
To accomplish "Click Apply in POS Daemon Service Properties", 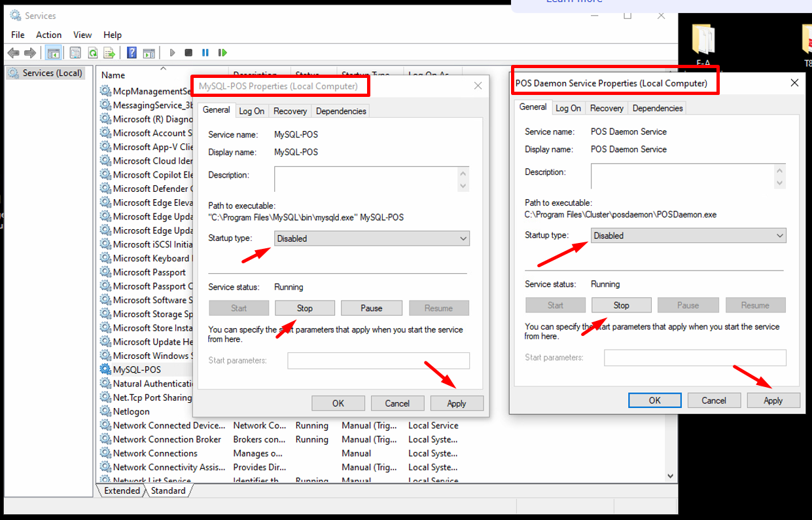I will point(773,400).
